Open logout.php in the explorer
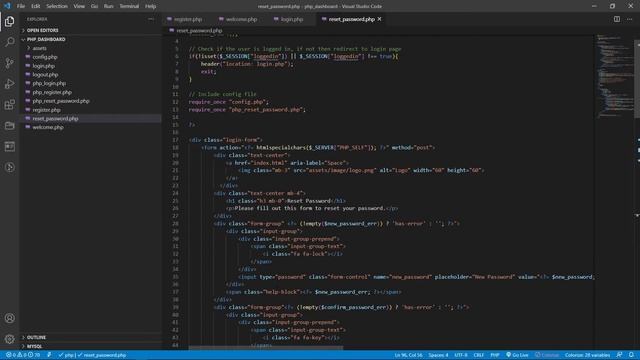This screenshot has width=640, height=360. point(45,75)
